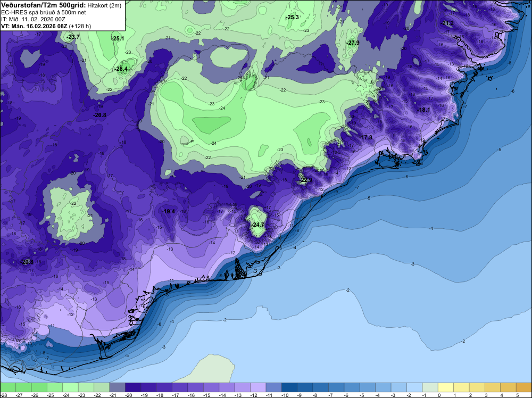This screenshot has height=398, width=532.
Task: Click the -27.9 minimum temperature label
Action: coord(353,43)
